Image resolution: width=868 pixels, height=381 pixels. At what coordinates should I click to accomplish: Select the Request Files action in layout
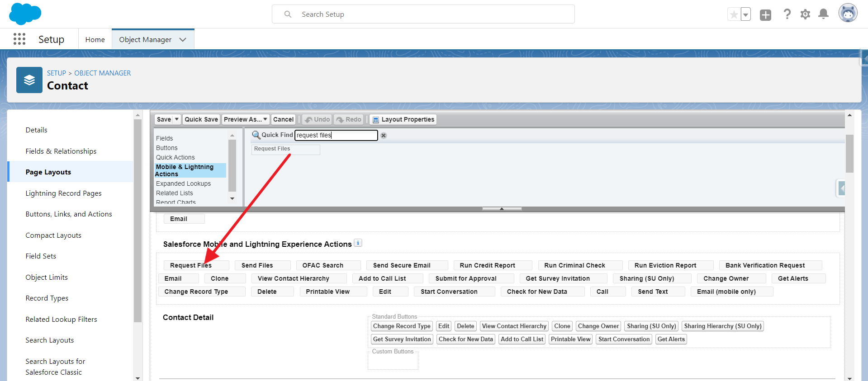196,265
